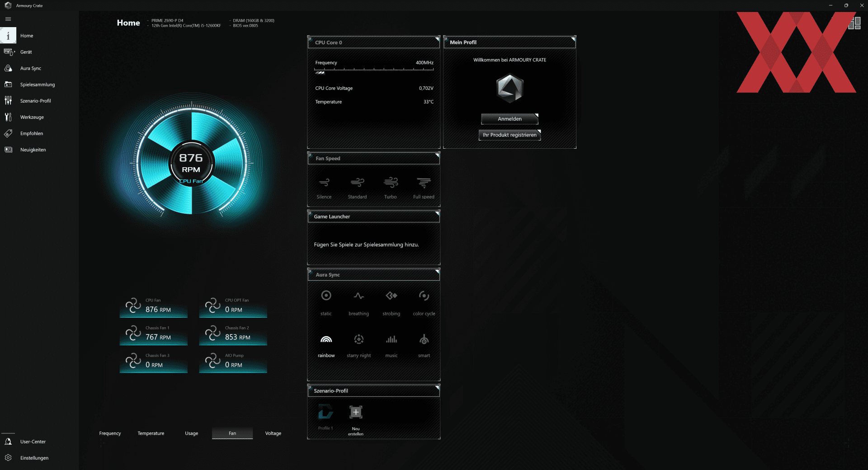Click "Willkommen bei ARMOURY CRATE" text
The image size is (868, 470).
coord(509,60)
